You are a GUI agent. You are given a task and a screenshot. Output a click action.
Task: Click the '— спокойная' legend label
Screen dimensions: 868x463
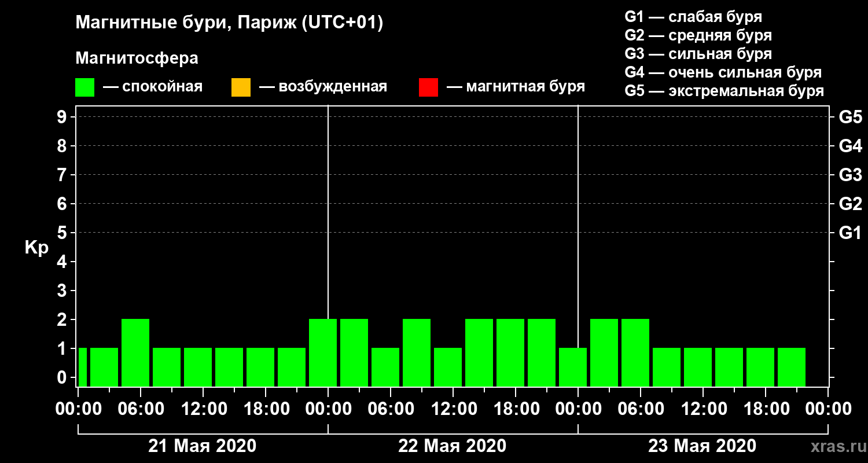153,87
